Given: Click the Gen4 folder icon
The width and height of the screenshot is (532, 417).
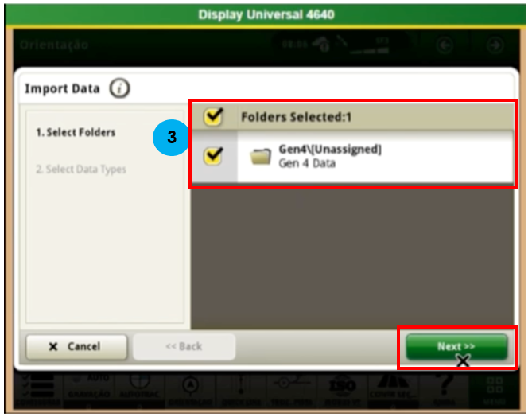Looking at the screenshot, I should tap(261, 156).
